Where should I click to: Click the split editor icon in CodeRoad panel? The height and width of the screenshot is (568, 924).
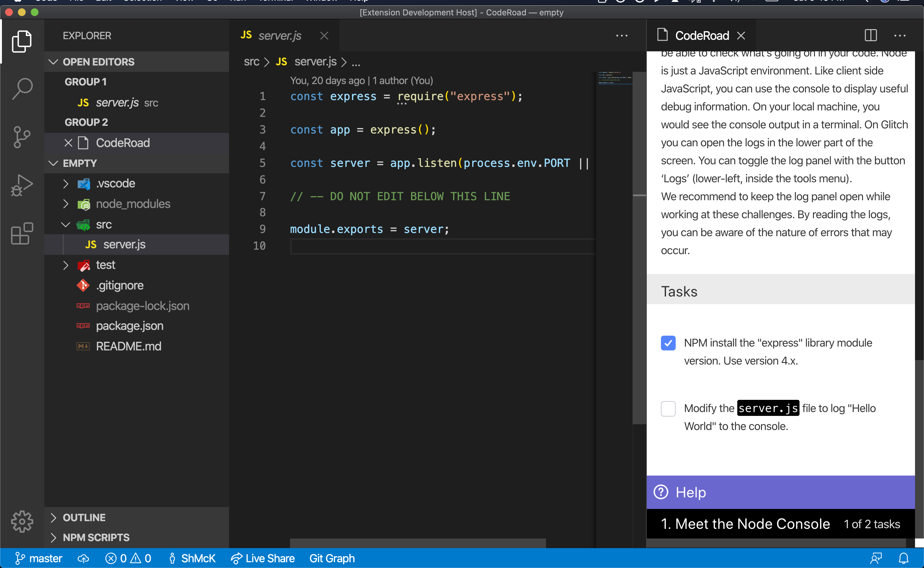(x=871, y=36)
